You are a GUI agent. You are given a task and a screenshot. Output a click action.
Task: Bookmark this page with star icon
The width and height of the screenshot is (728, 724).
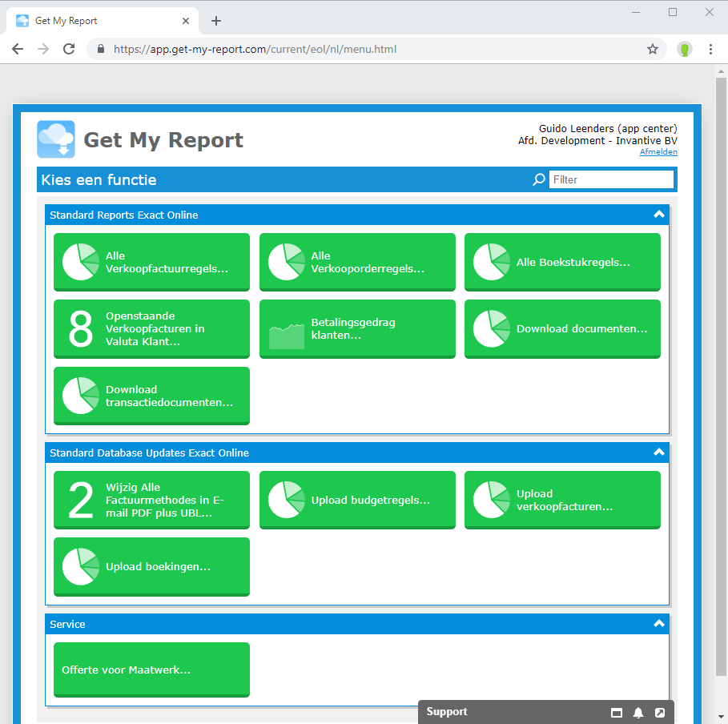pos(653,49)
